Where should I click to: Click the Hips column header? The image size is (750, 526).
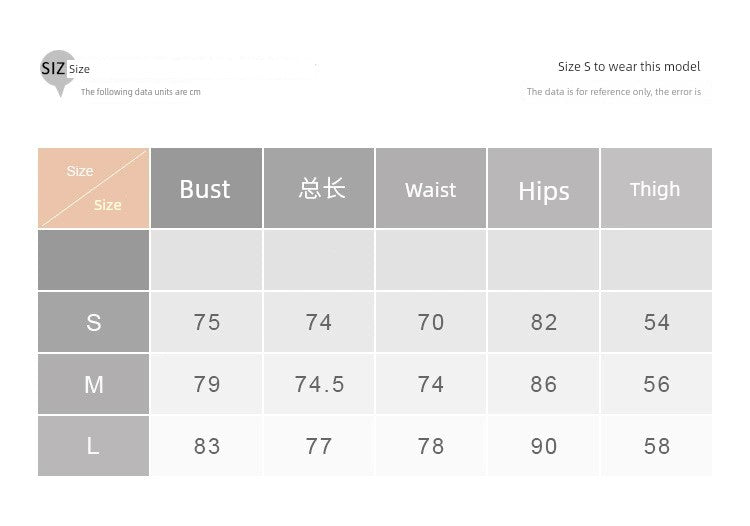(544, 189)
